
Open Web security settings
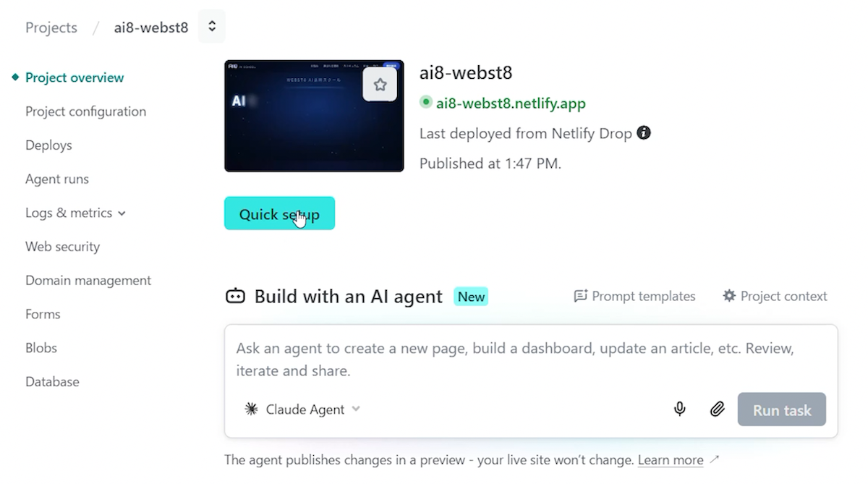[62, 247]
